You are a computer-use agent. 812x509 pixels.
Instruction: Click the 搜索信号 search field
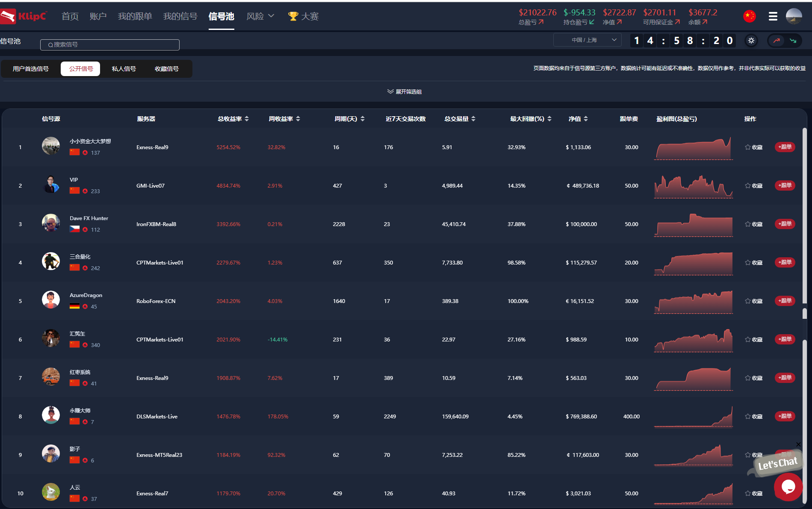[x=110, y=44]
